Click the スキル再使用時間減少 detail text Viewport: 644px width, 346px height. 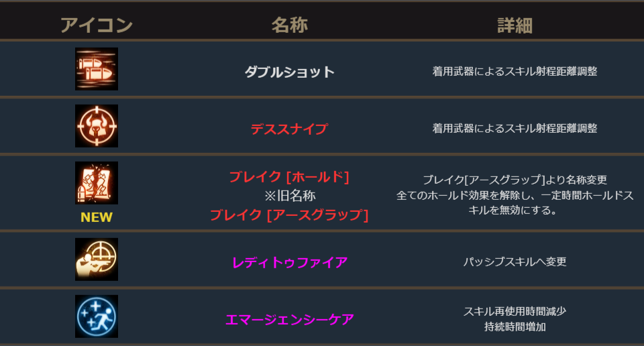(x=515, y=312)
